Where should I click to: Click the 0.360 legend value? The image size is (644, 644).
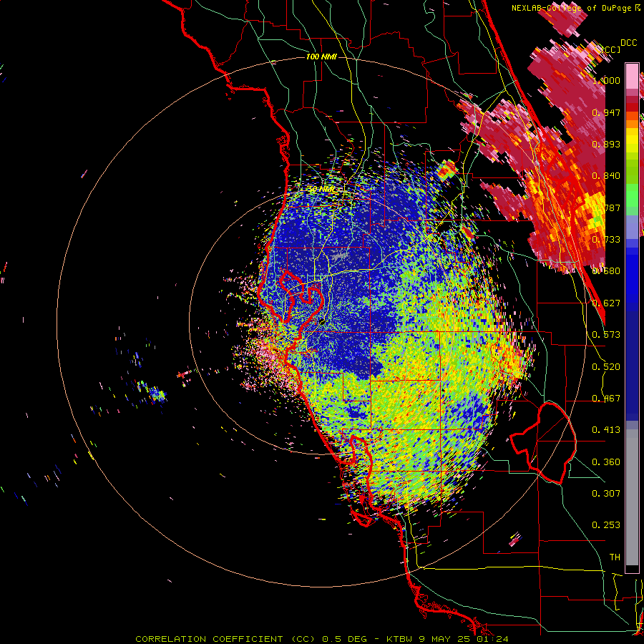coord(606,462)
